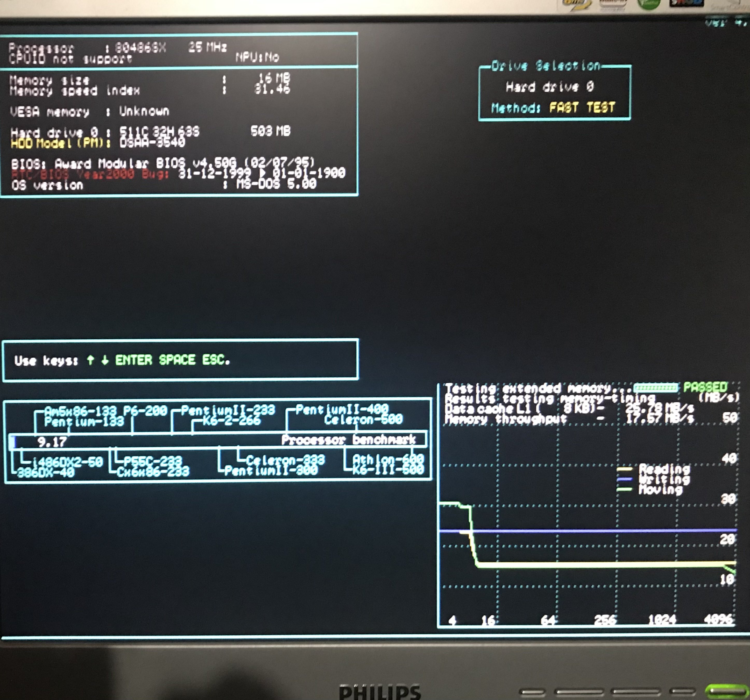Screen dimensions: 750x700
Task: Click the i486DX2-50 reference label
Action: coord(68,462)
